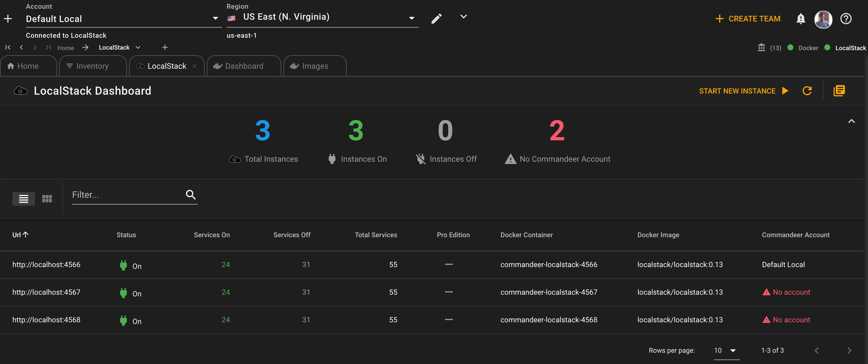Click Docker status indicator

point(803,48)
